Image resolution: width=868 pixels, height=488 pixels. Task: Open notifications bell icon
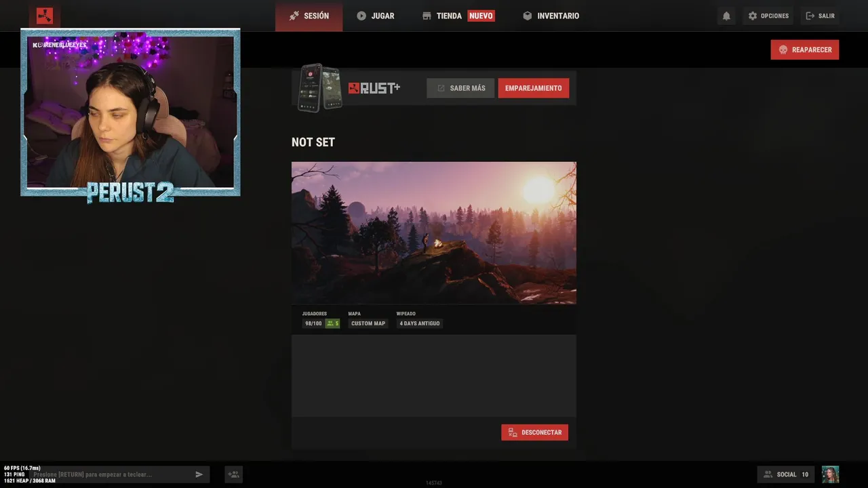pyautogui.click(x=726, y=16)
